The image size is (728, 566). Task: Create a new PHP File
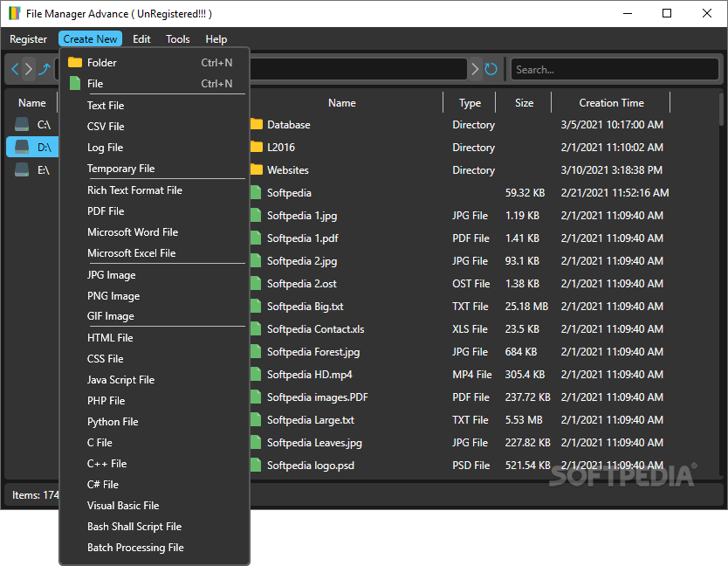155,401
